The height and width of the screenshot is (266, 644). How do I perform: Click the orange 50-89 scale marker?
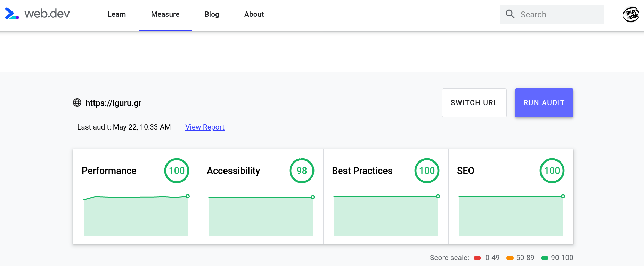(510, 258)
